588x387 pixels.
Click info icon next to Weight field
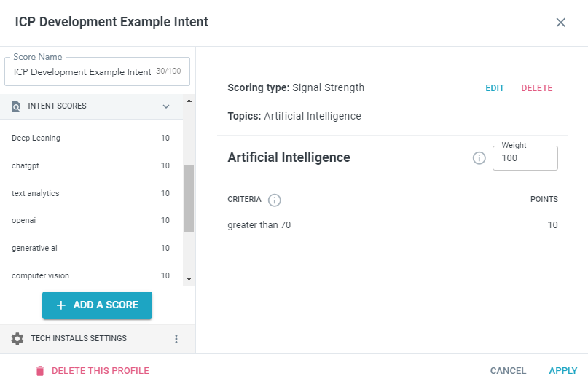(x=479, y=158)
